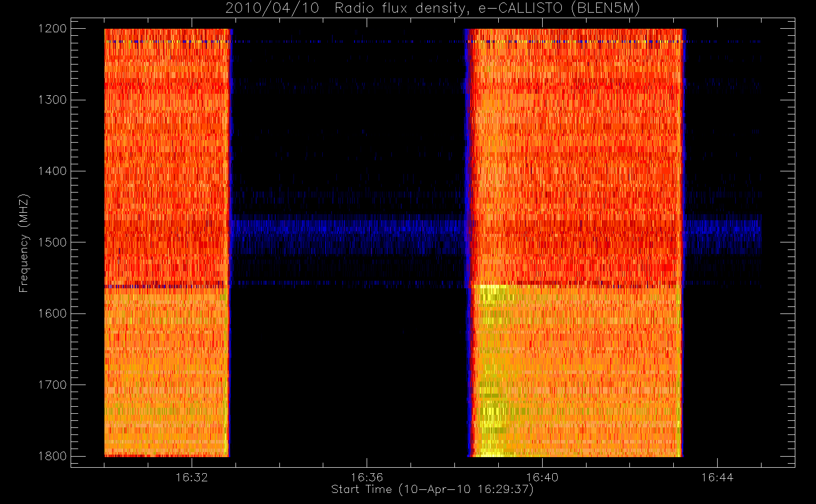The width and height of the screenshot is (816, 504).
Task: Click the Frequency (MHz) axis label
Action: click(x=23, y=243)
